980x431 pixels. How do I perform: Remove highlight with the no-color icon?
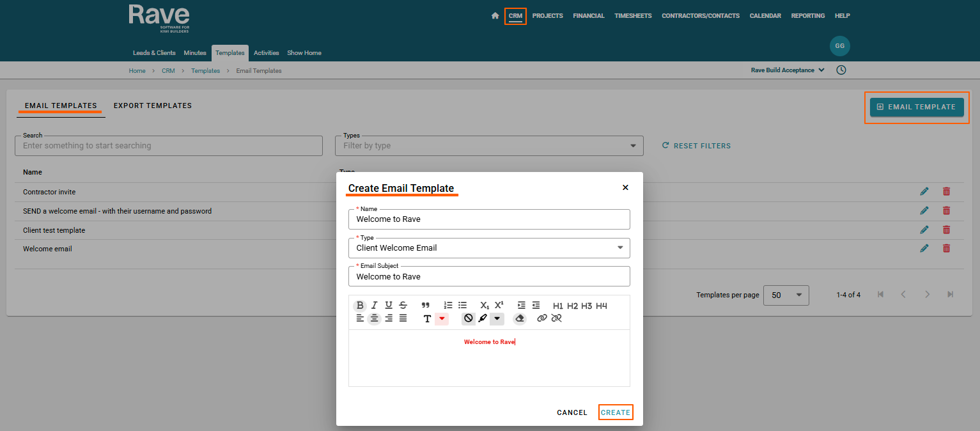469,318
